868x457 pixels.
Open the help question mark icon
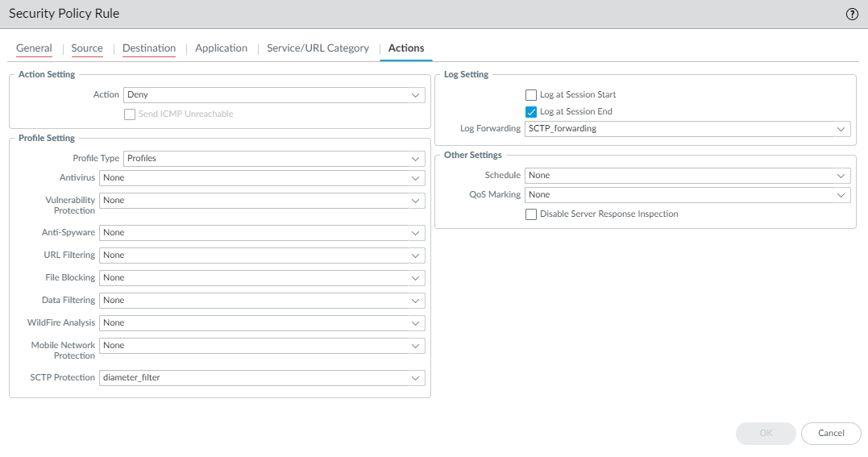852,15
